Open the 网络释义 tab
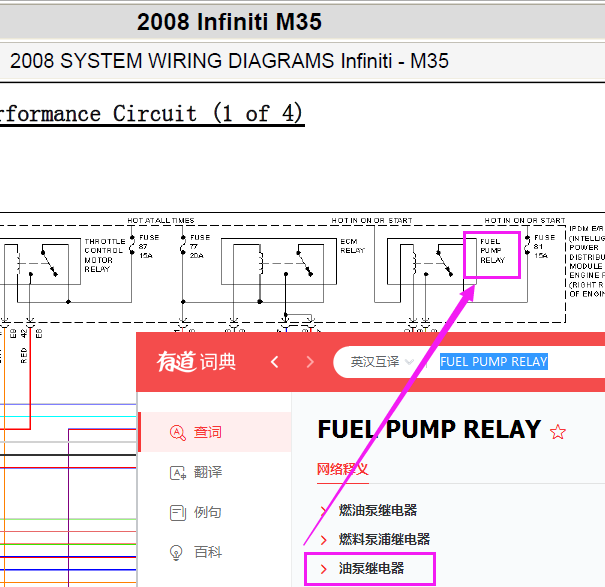Viewport: 605px width, 587px height. 342,469
